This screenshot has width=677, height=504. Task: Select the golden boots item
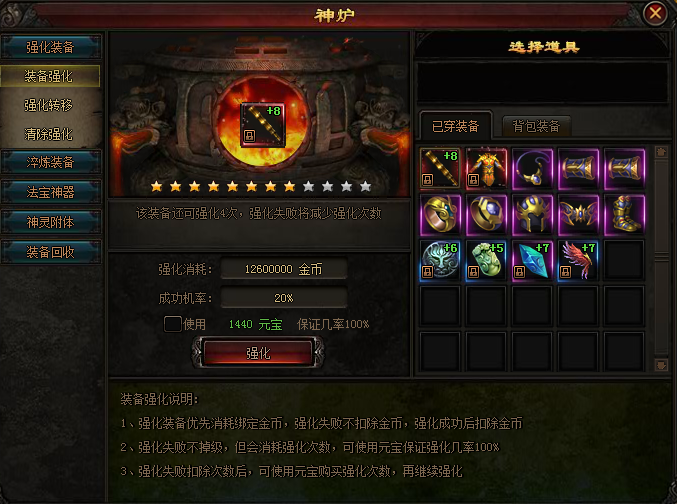624,215
